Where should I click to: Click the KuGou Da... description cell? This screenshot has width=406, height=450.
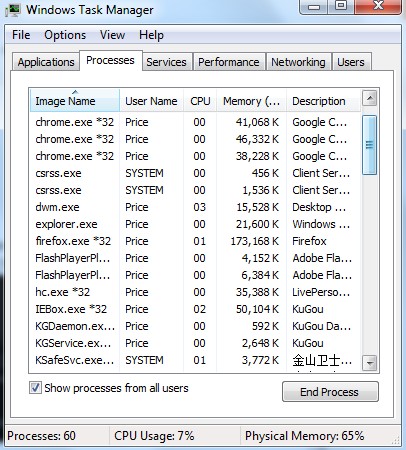click(x=322, y=326)
